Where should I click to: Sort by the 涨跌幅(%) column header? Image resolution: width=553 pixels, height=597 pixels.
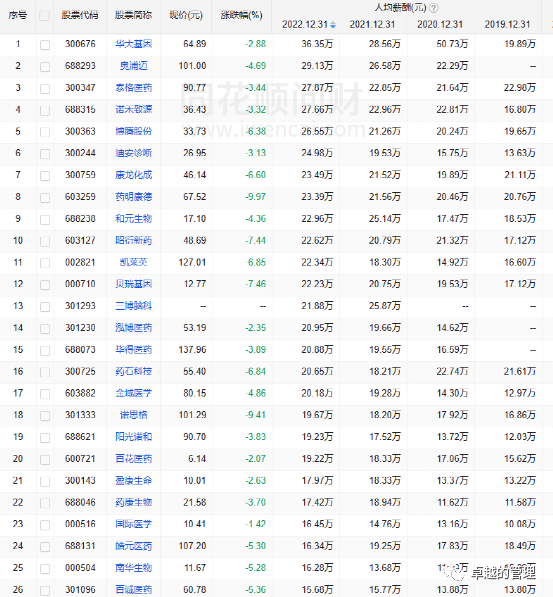[x=241, y=15]
